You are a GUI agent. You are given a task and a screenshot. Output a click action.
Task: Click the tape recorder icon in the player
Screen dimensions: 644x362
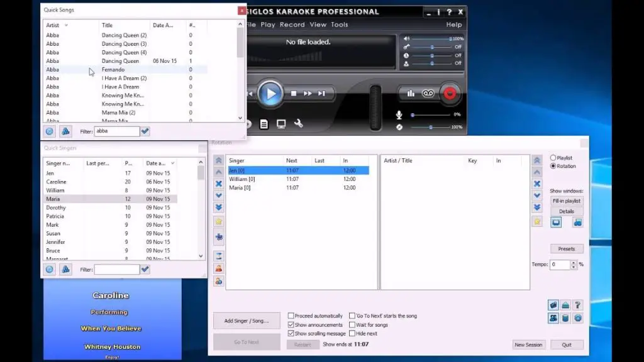coord(428,94)
